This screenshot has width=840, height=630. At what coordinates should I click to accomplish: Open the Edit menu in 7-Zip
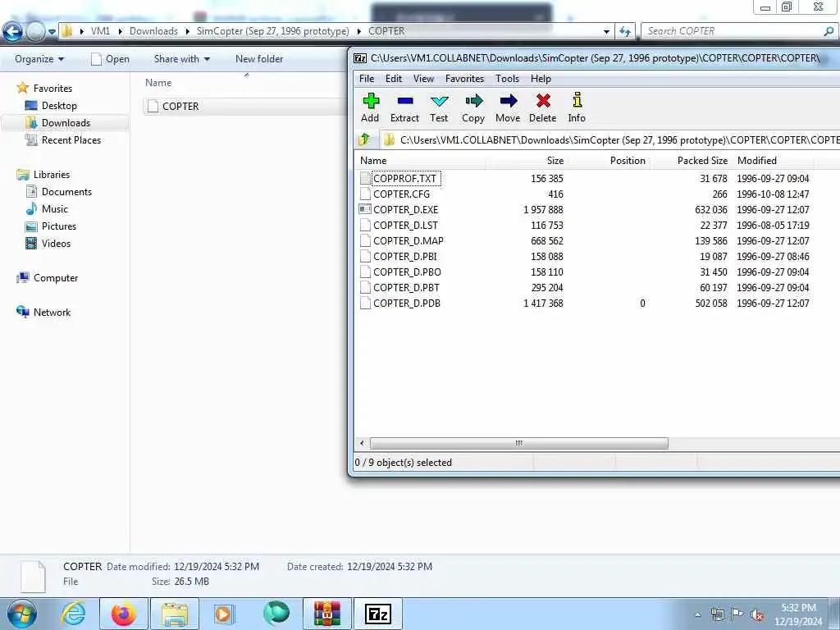[393, 79]
